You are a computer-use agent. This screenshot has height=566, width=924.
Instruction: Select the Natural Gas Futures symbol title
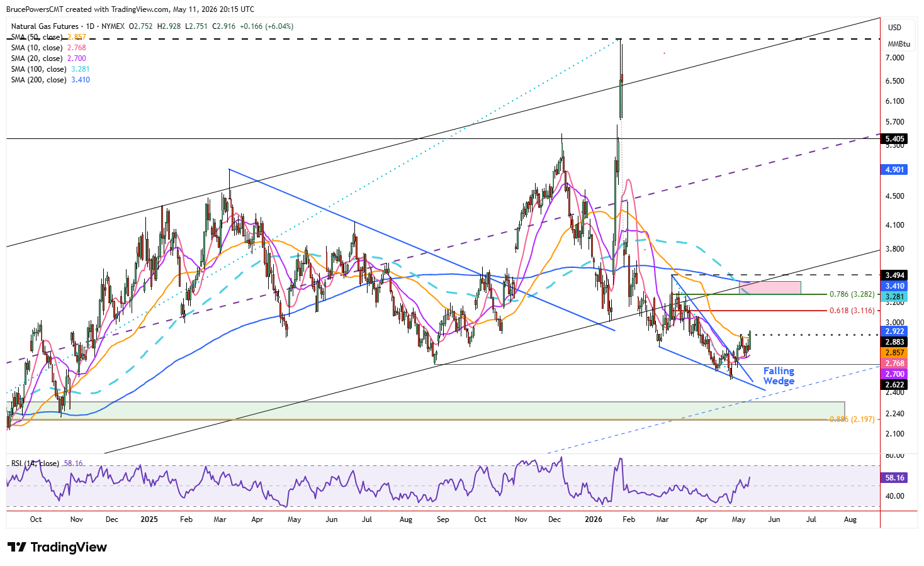[x=45, y=26]
